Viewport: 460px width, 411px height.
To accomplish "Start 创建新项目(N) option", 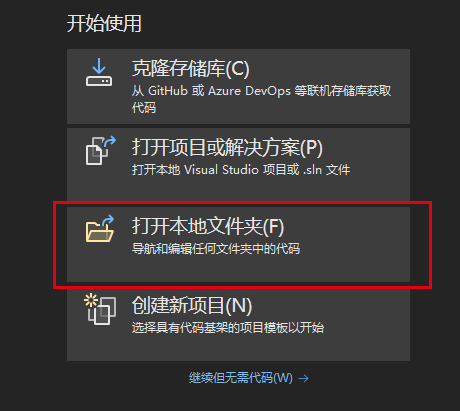I will tap(238, 325).
